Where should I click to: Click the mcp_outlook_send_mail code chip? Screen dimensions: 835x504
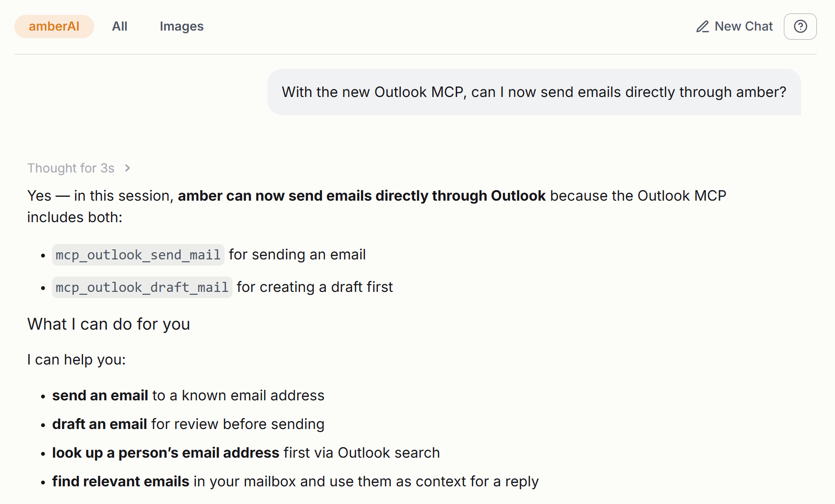click(x=138, y=255)
